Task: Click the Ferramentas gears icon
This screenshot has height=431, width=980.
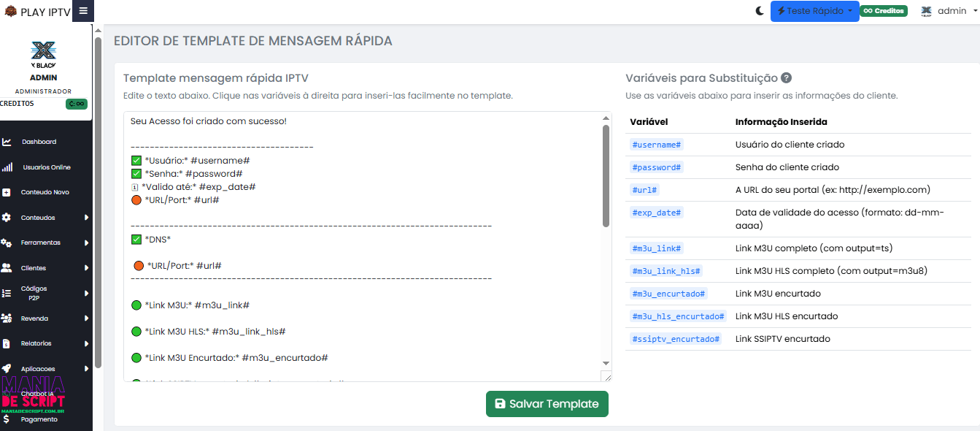Action: coord(7,243)
